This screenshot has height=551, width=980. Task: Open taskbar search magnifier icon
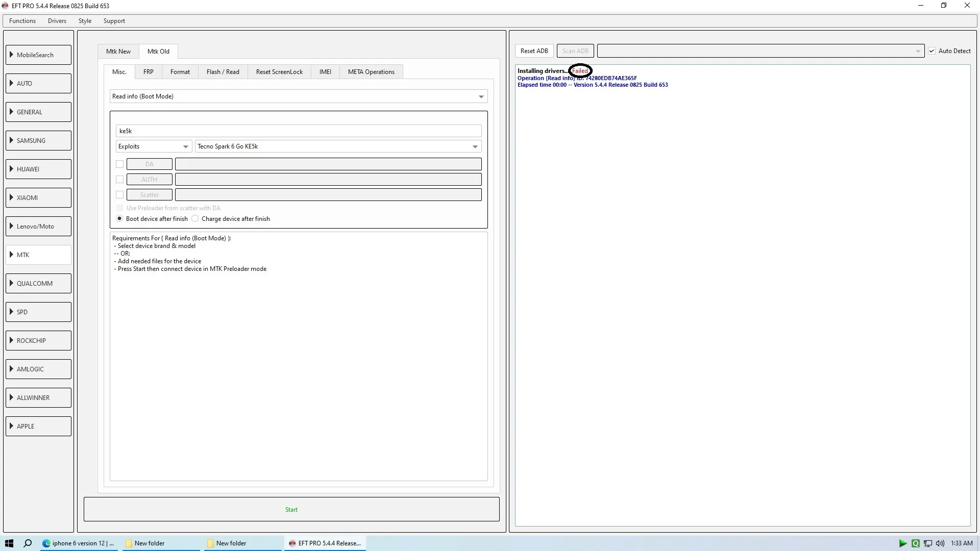tap(28, 543)
